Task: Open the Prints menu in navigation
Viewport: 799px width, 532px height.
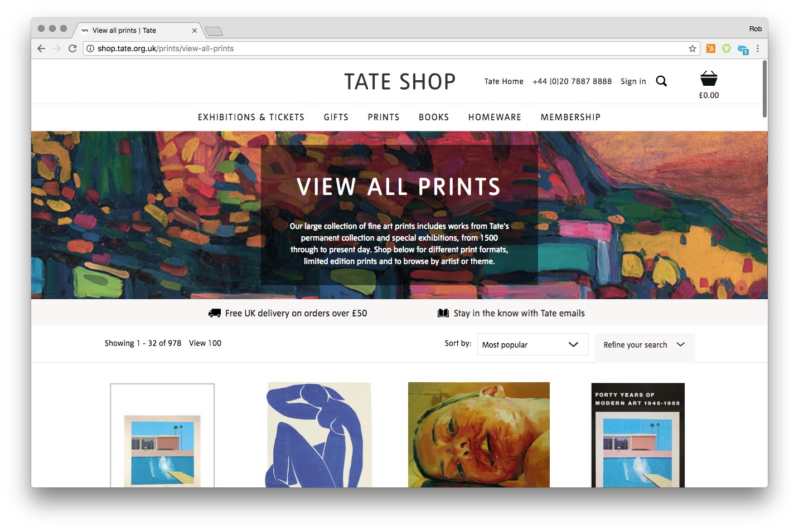Action: click(x=384, y=117)
